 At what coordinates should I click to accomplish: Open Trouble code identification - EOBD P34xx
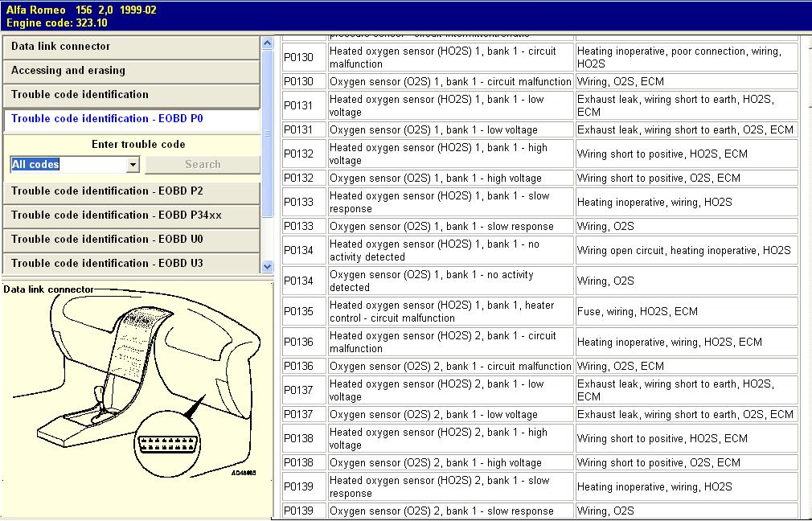tap(131, 215)
